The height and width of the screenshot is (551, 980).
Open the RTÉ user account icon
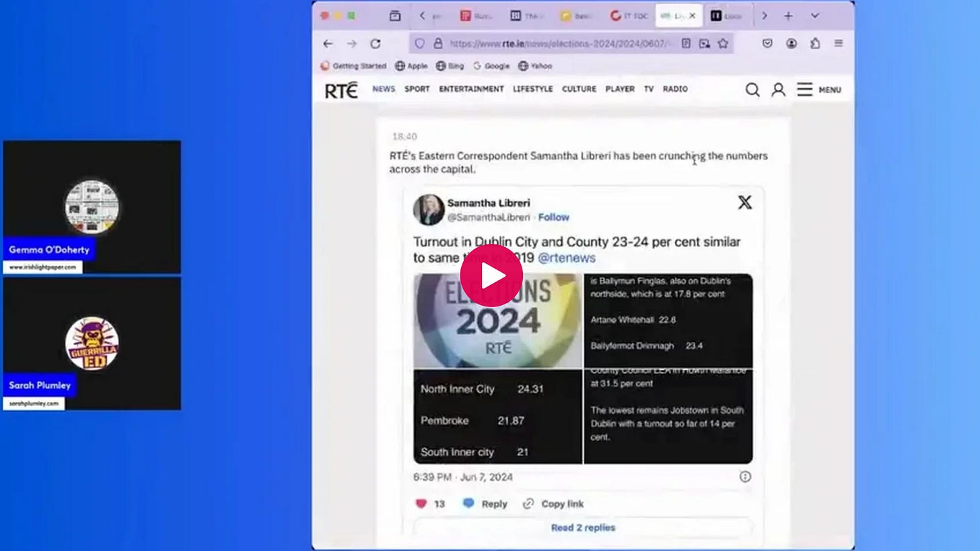pyautogui.click(x=778, y=90)
